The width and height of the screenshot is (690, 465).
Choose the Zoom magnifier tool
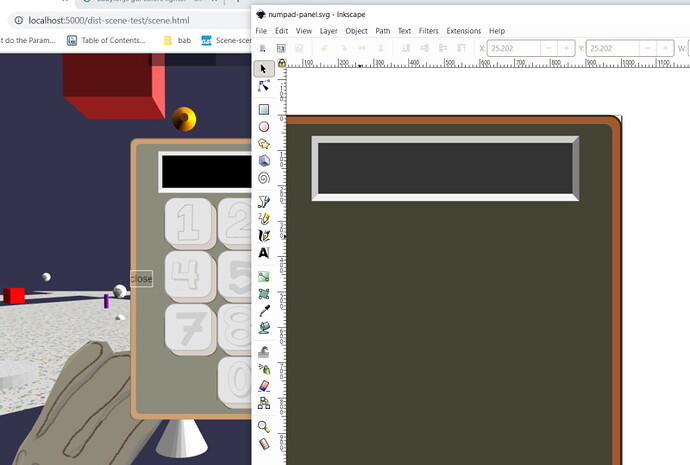[x=264, y=426]
